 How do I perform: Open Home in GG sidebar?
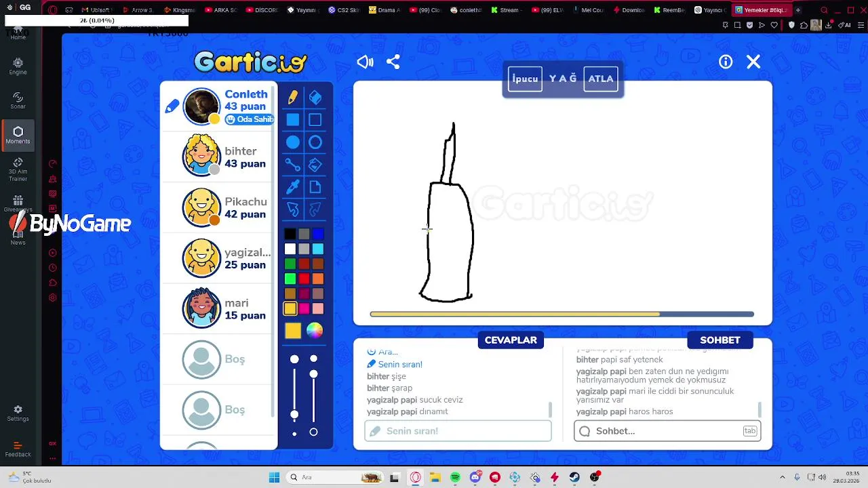pos(18,33)
